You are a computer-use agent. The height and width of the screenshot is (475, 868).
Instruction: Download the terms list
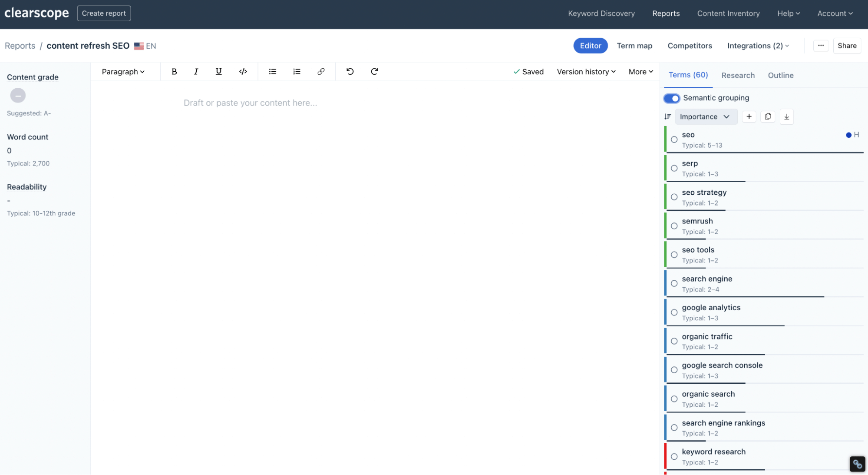click(x=786, y=116)
